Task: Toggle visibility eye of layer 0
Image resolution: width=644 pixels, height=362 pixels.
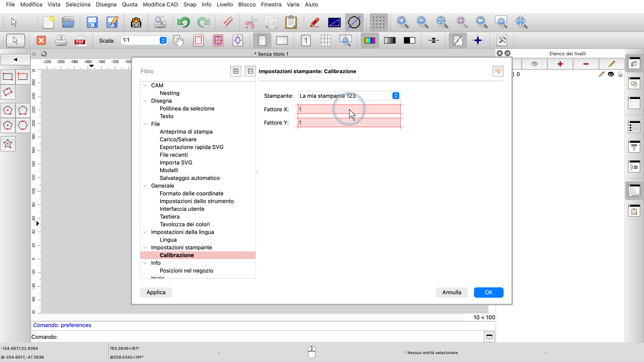Action: pos(611,74)
